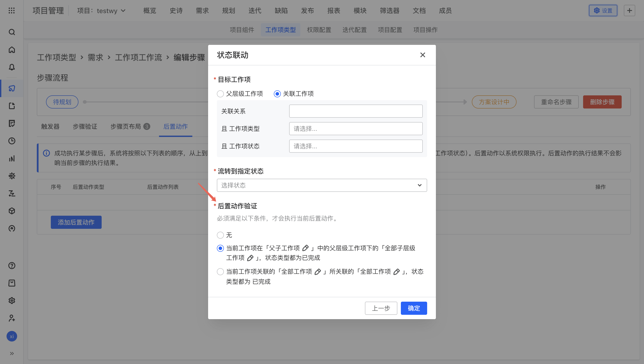Click the 需求 breadcrumb link
The width and height of the screenshot is (644, 364).
click(x=95, y=57)
